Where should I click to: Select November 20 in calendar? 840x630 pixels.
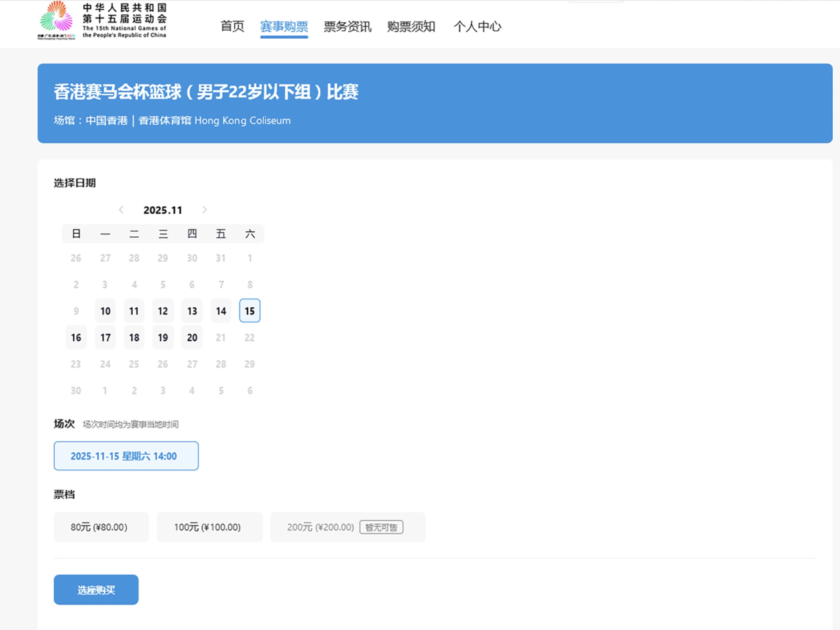[x=192, y=337]
